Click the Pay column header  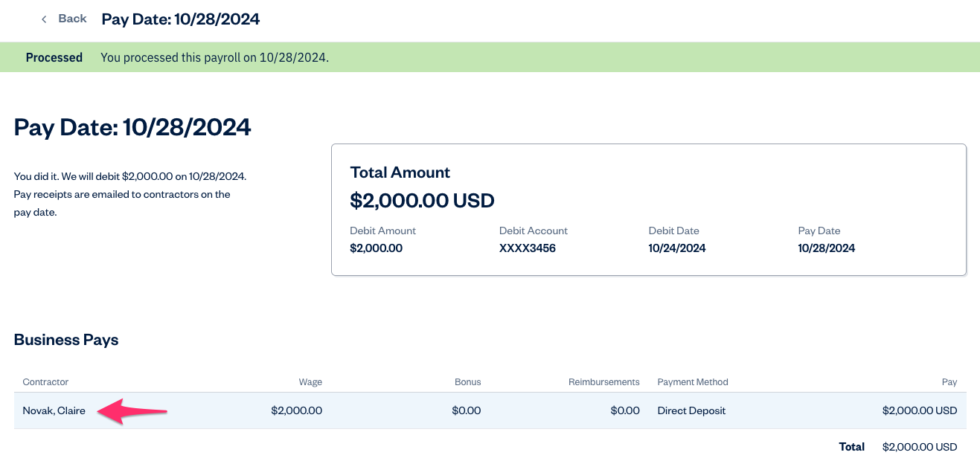tap(949, 382)
